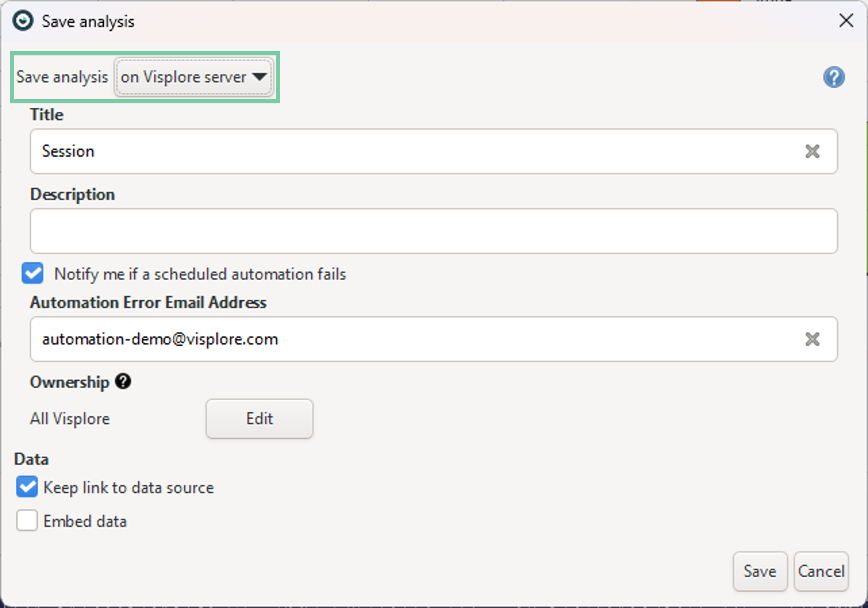Click the Ownership help question mark
Image resolution: width=868 pixels, height=608 pixels.
(x=123, y=382)
